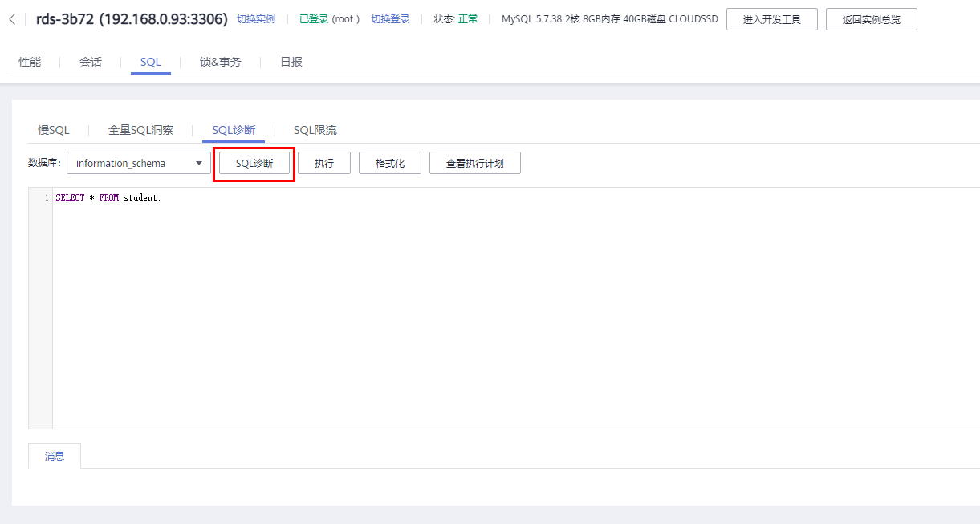
Task: Select the SQL诊断 sub-tab
Action: 234,130
